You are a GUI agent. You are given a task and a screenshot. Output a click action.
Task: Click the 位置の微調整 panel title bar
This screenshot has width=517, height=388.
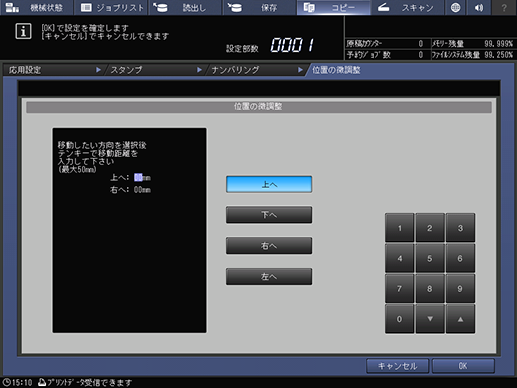tap(259, 107)
